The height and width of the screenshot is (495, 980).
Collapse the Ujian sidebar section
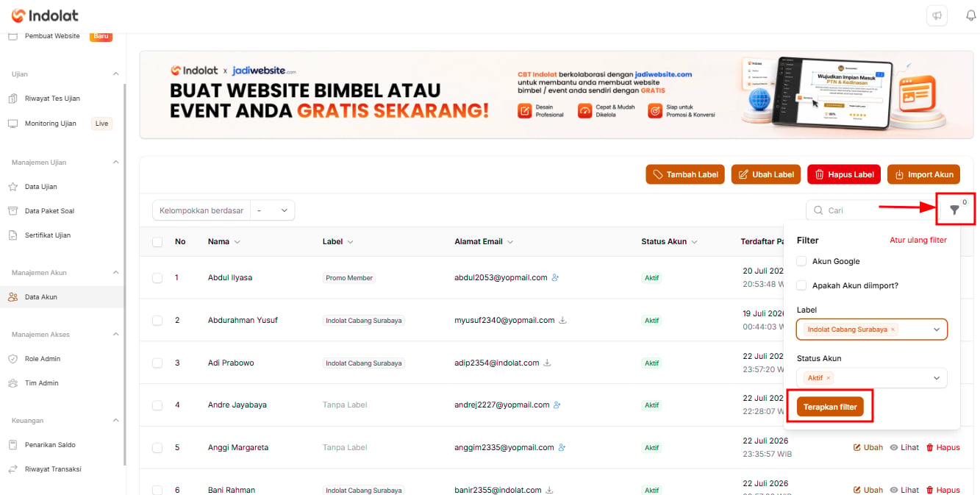point(115,74)
